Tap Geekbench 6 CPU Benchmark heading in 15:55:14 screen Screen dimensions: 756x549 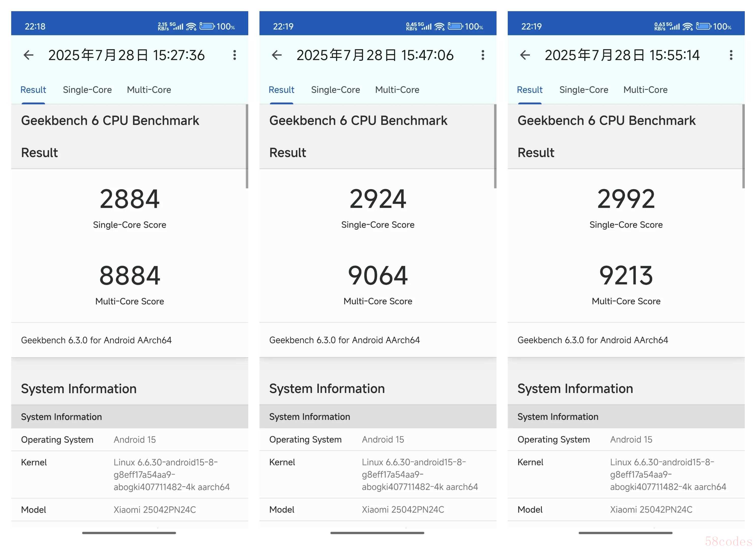[607, 120]
